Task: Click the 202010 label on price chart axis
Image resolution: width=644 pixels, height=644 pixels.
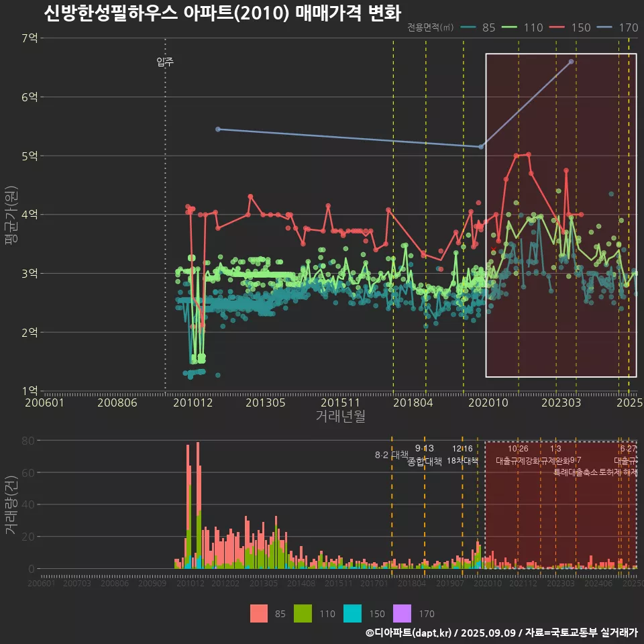Action: click(488, 402)
